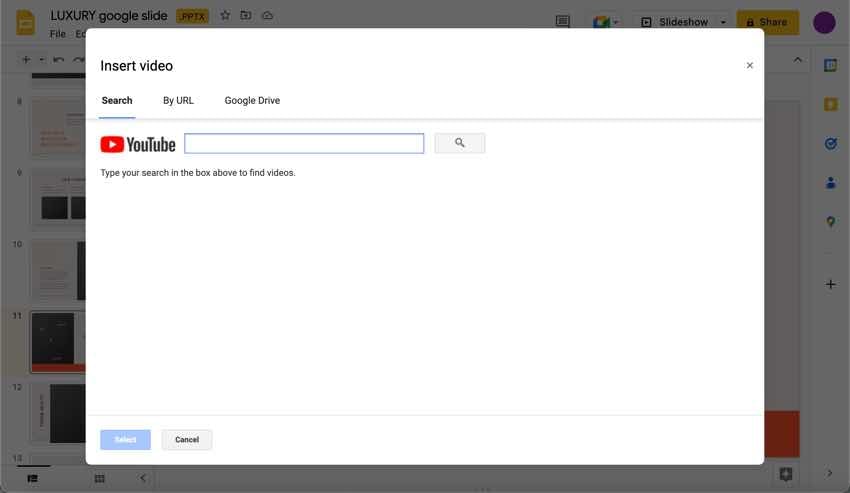Expand the Slideshow options dropdown arrow
Image resolution: width=850 pixels, height=493 pixels.
click(x=723, y=22)
